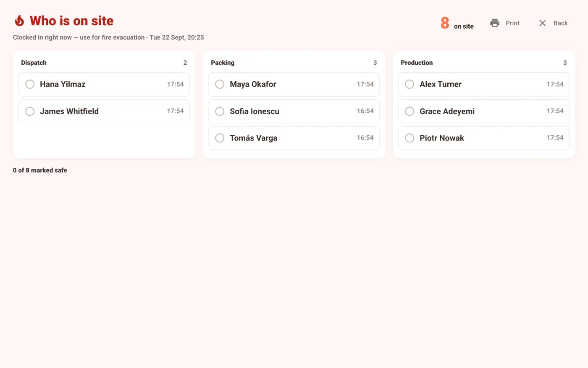This screenshot has height=368, width=588.
Task: Click Piotr Nowak's 17:54 clock-in time
Action: point(555,138)
